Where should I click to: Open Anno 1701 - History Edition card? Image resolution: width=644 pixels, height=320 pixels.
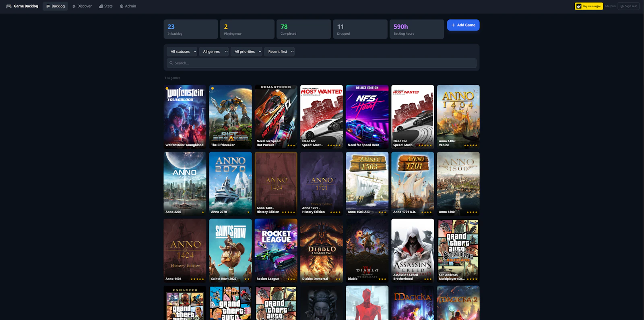coord(322,183)
